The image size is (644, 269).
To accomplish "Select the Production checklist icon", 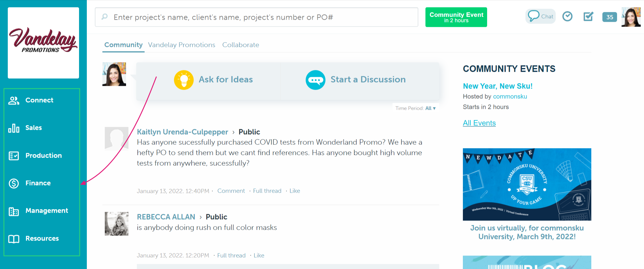I will tap(14, 156).
